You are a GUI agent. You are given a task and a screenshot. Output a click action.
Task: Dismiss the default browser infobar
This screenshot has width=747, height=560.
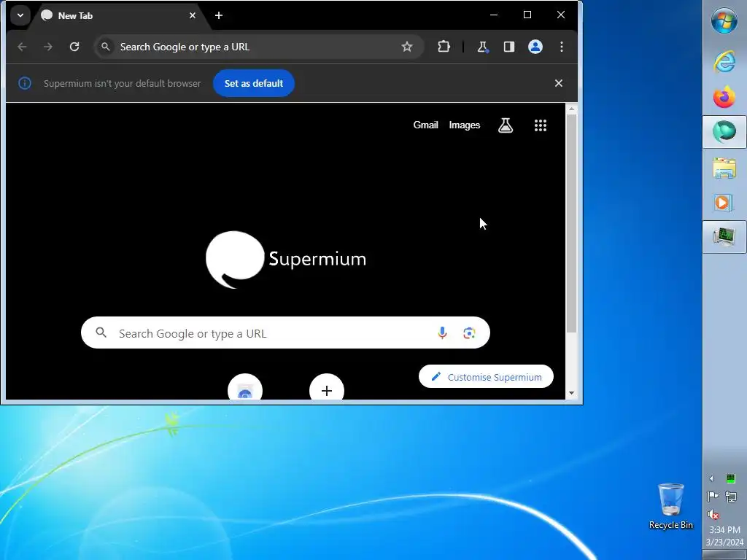coord(559,83)
